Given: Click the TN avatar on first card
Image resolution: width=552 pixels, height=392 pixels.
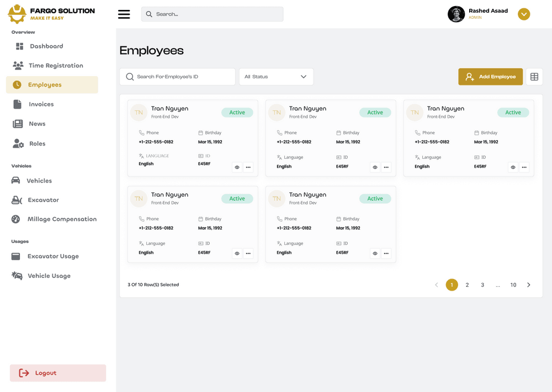Looking at the screenshot, I should 139,112.
